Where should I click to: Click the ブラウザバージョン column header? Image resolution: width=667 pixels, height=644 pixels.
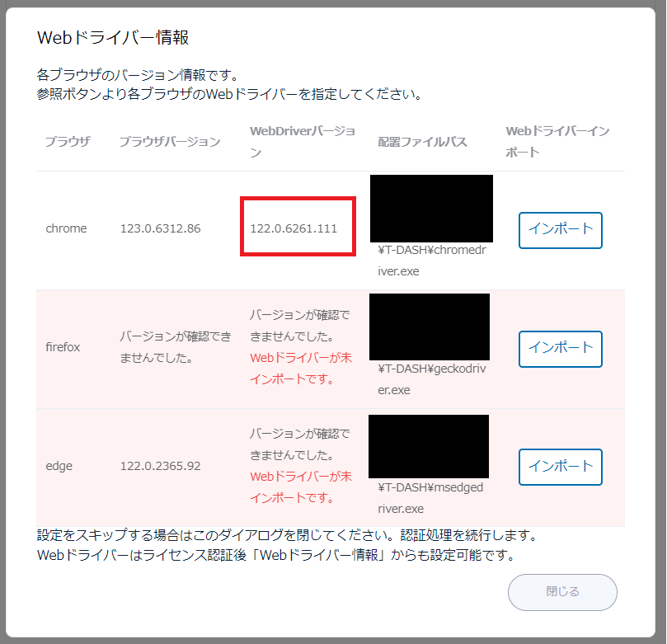click(x=170, y=141)
